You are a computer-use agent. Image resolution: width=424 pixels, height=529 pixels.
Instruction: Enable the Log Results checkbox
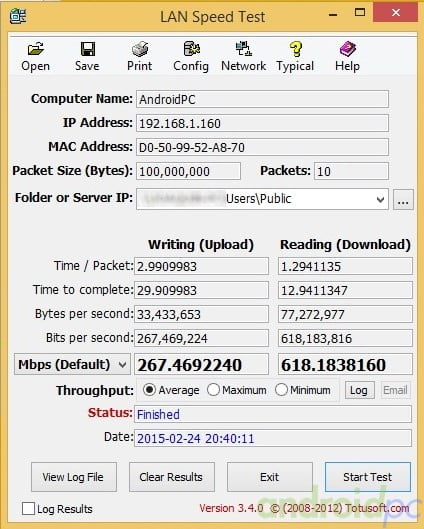click(28, 508)
